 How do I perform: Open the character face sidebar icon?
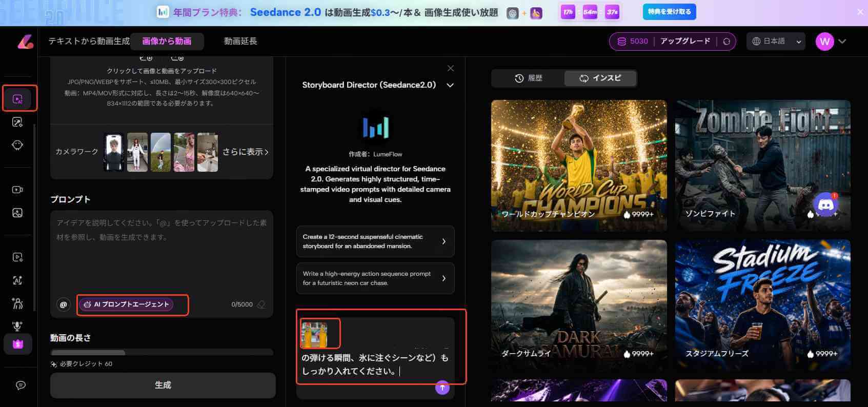17,145
